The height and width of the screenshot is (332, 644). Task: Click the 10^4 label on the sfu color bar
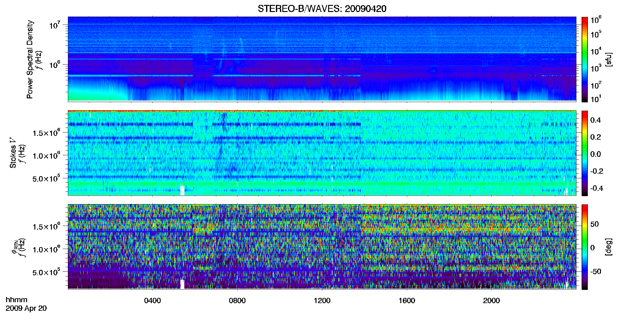(x=596, y=51)
